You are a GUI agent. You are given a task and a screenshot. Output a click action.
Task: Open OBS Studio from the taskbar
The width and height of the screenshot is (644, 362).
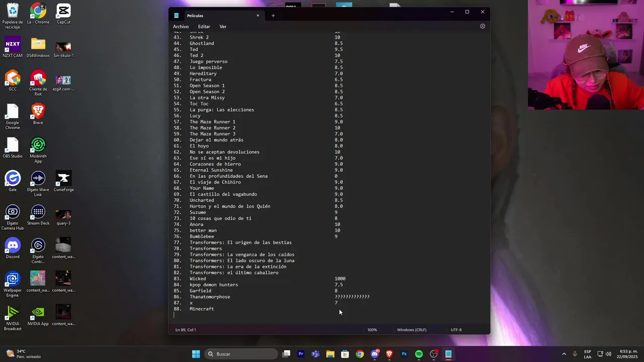[x=434, y=354]
